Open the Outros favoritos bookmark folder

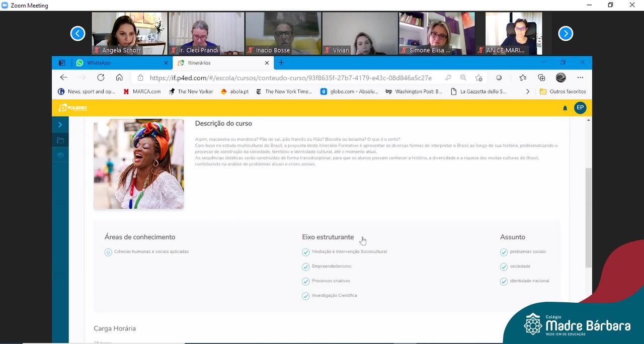(562, 92)
